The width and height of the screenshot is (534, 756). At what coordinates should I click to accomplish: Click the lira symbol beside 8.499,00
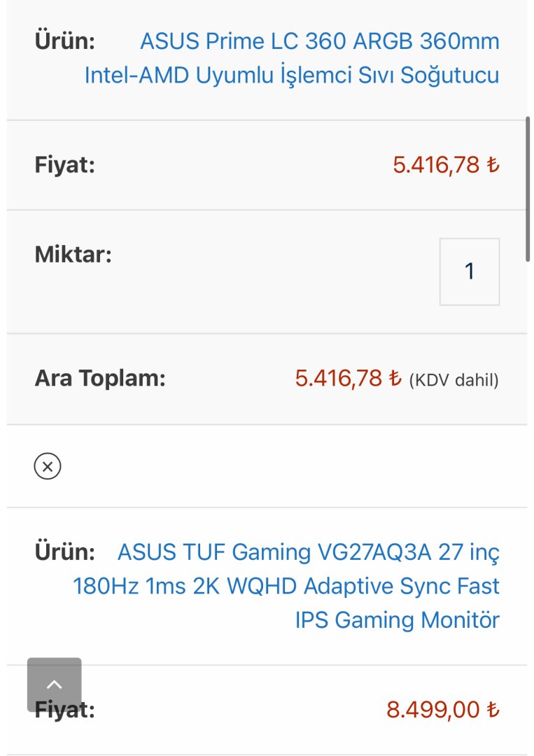[x=493, y=710]
